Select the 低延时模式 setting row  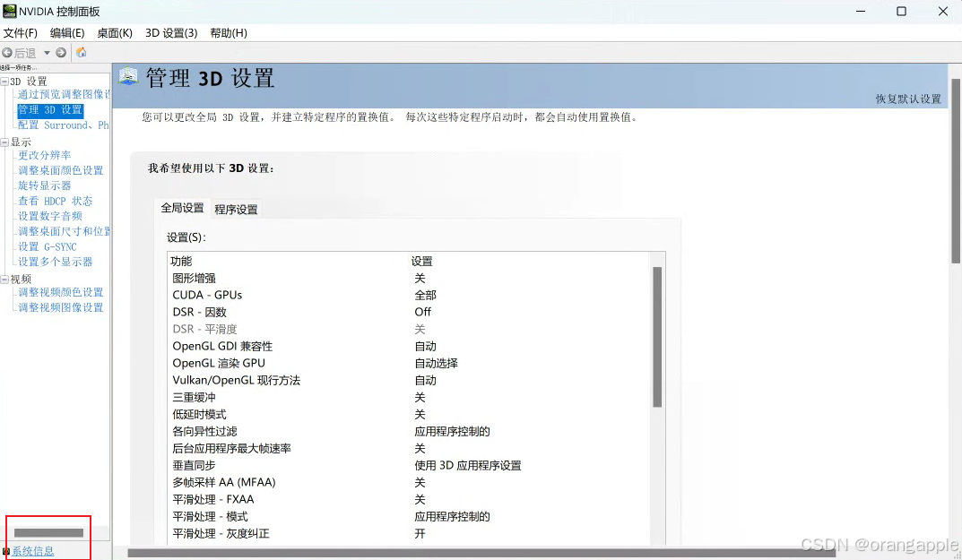tap(408, 415)
